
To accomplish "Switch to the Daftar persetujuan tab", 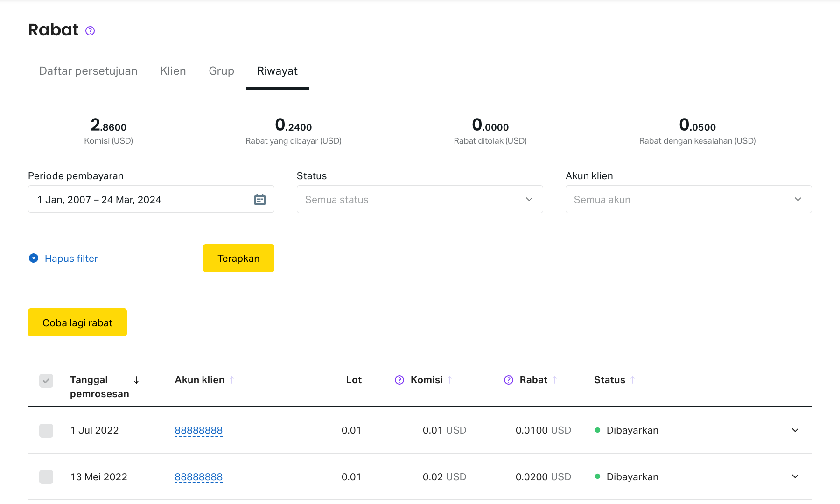I will [x=88, y=71].
